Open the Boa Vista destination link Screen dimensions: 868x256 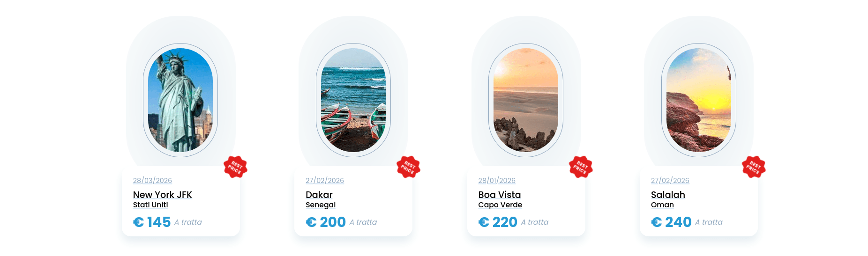click(x=499, y=195)
